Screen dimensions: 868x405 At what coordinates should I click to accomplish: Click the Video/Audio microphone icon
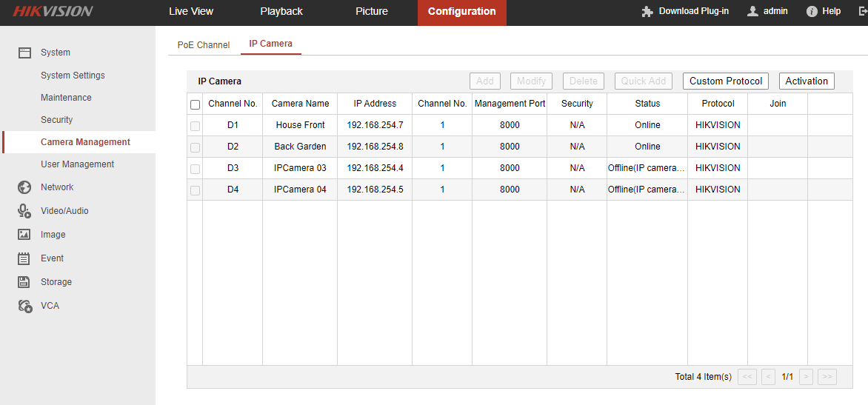(x=24, y=211)
